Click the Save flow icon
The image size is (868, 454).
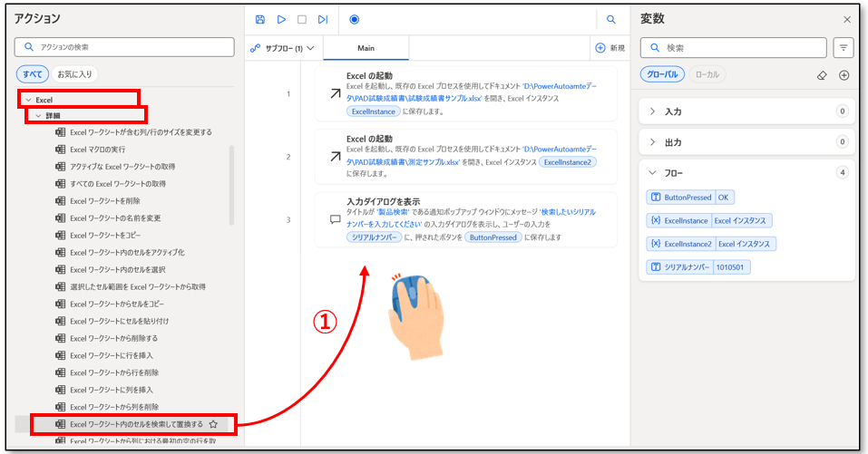click(260, 19)
